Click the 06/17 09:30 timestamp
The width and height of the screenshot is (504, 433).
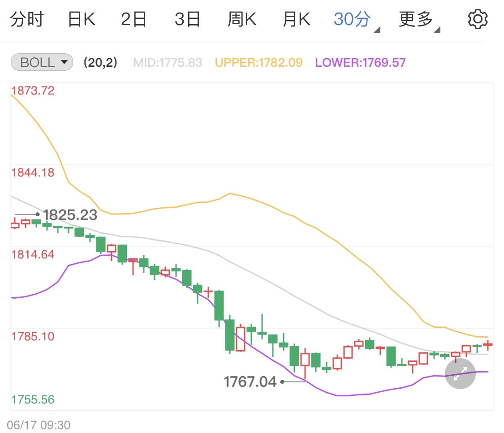39,425
